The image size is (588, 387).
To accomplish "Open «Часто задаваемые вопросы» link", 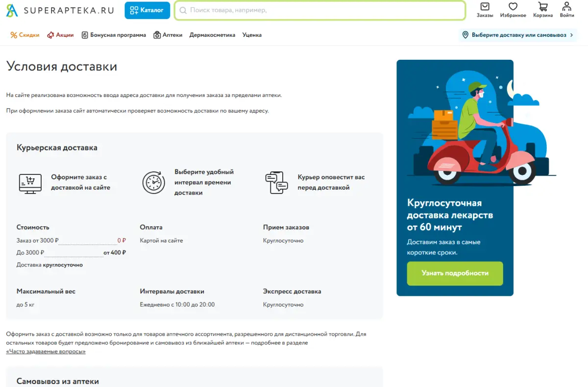I will coord(46,351).
